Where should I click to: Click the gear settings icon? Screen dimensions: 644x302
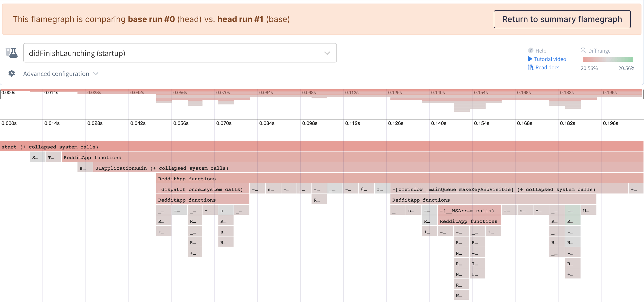pyautogui.click(x=12, y=74)
